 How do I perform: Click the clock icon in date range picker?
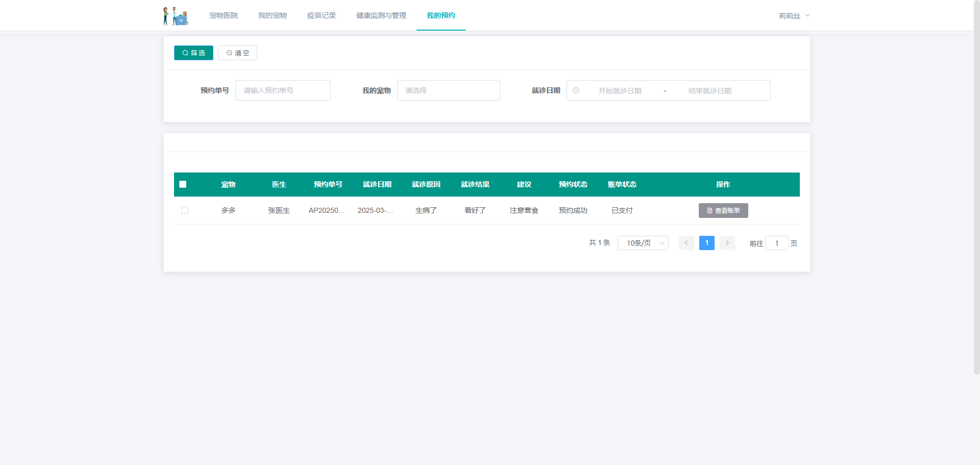[576, 90]
